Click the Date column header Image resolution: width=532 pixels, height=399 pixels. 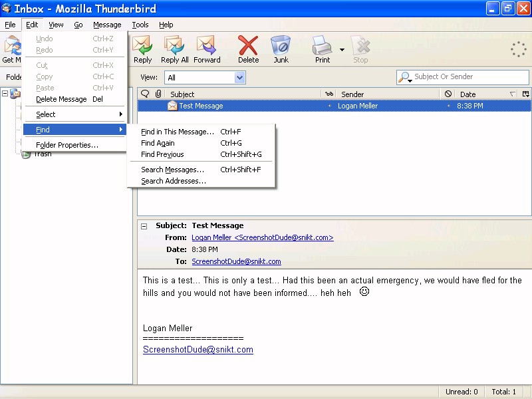pos(487,94)
